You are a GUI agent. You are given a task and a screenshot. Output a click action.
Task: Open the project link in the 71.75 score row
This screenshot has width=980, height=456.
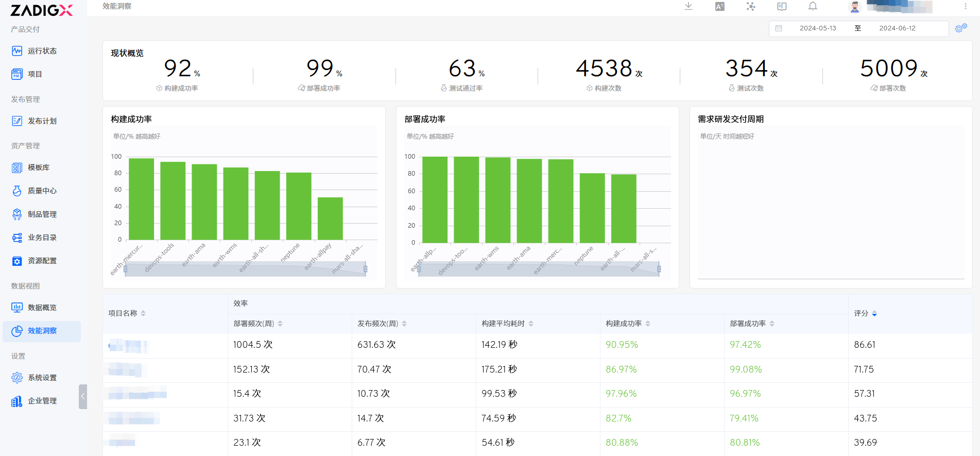pos(125,369)
